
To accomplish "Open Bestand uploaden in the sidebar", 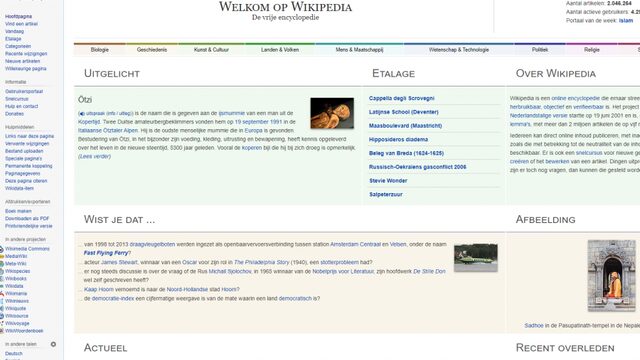I will pos(24,151).
